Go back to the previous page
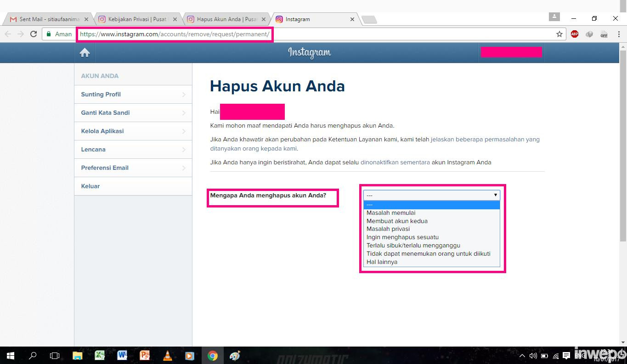This screenshot has height=364, width=627. (x=8, y=34)
